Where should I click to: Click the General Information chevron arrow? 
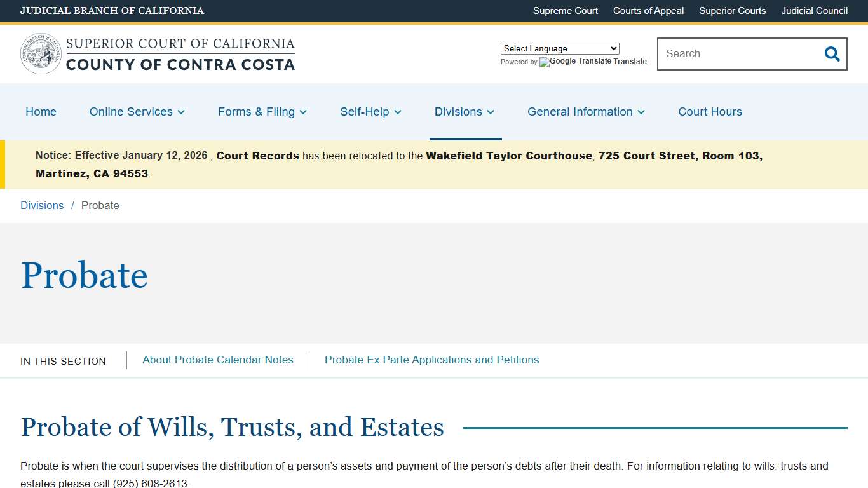point(641,112)
